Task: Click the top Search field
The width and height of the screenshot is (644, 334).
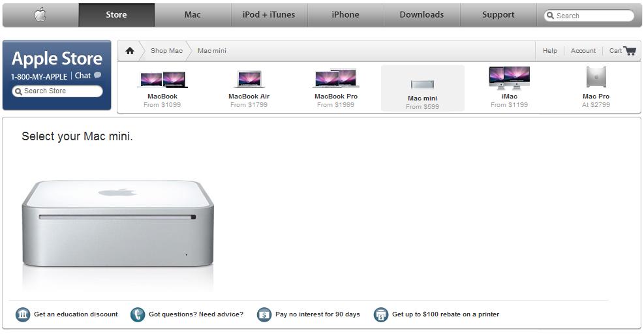Action: tap(589, 16)
